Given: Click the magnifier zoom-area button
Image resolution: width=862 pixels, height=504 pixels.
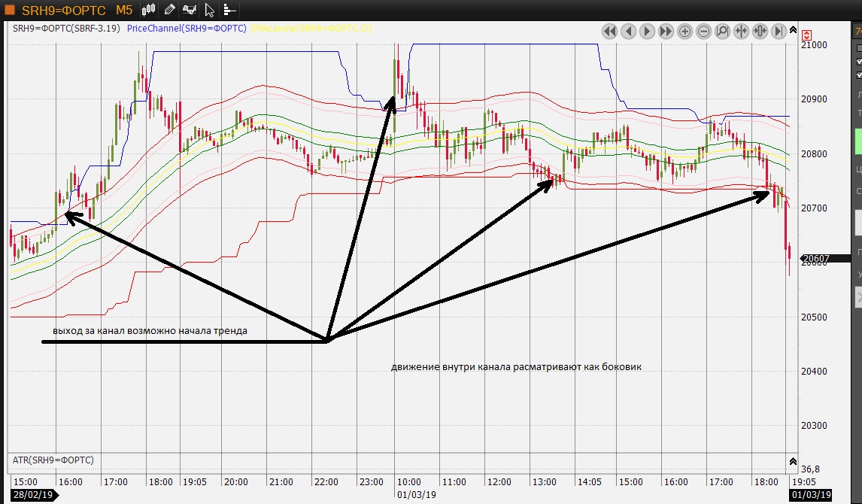Looking at the screenshot, I should 722,31.
